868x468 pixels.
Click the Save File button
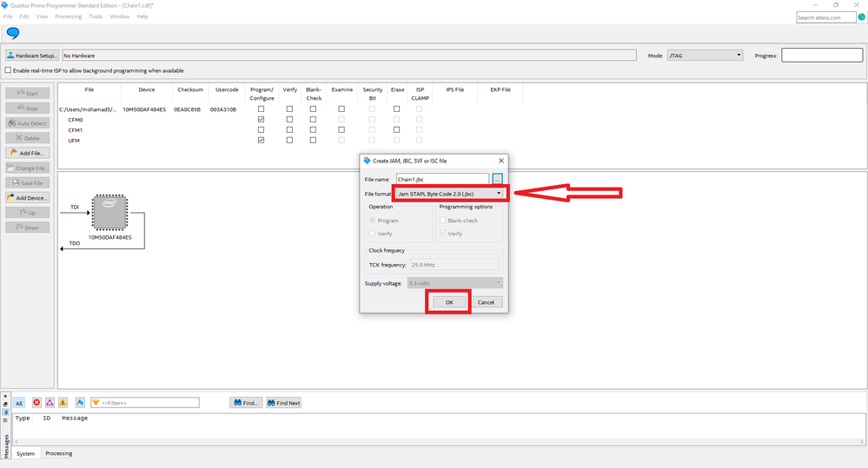tap(28, 183)
